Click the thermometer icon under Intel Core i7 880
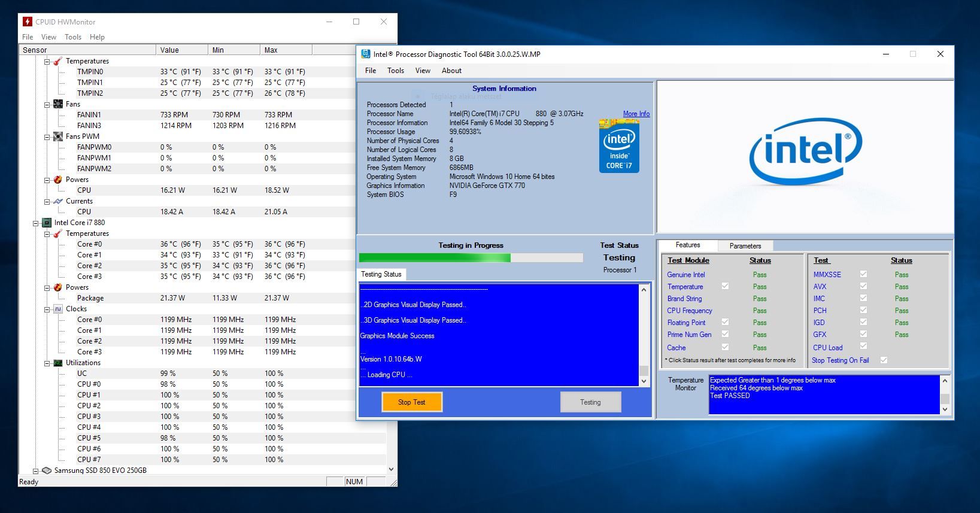The height and width of the screenshot is (513, 980). click(57, 233)
